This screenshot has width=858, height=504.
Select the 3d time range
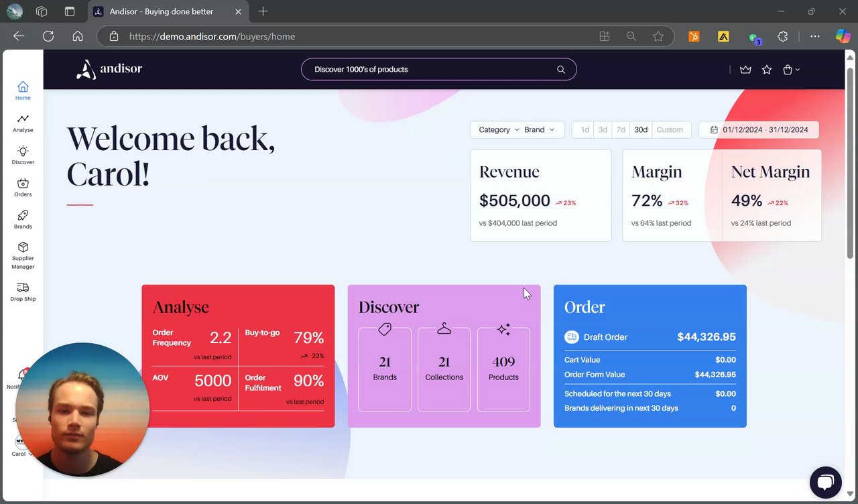(x=603, y=130)
